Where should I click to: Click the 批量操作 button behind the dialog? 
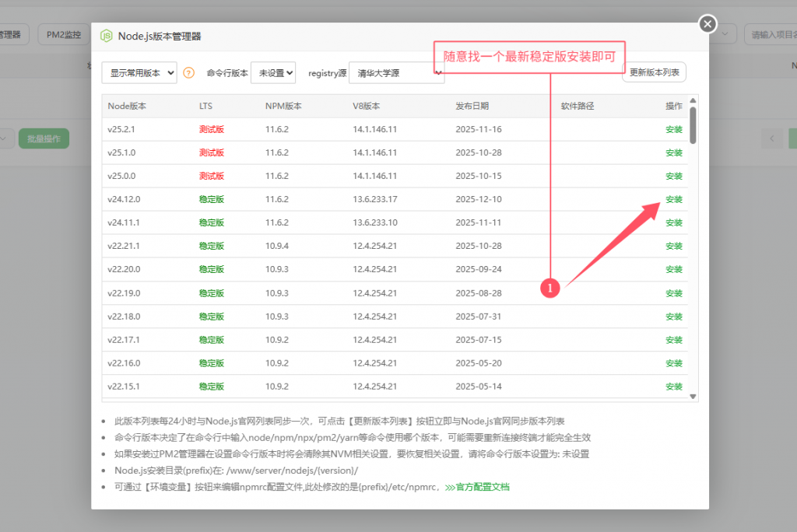(44, 138)
